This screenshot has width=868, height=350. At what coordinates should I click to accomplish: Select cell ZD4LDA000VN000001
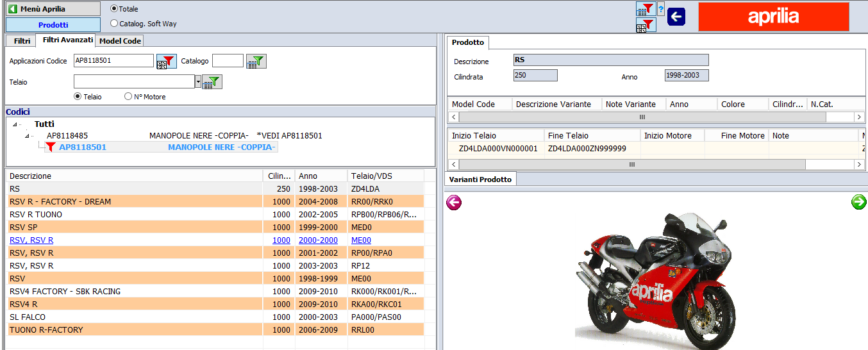coord(498,148)
